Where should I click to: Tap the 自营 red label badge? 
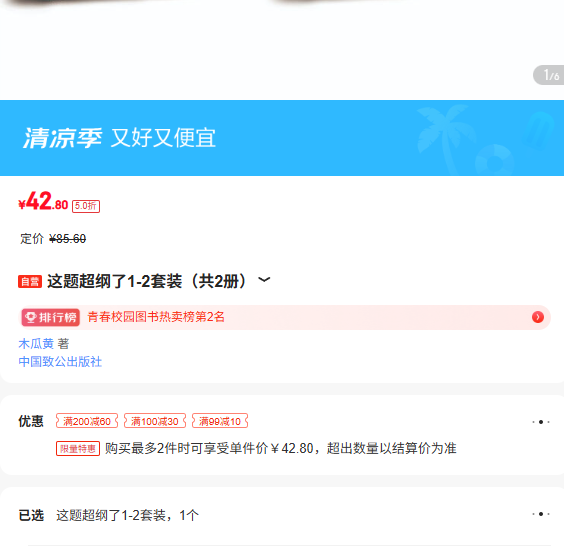(30, 281)
